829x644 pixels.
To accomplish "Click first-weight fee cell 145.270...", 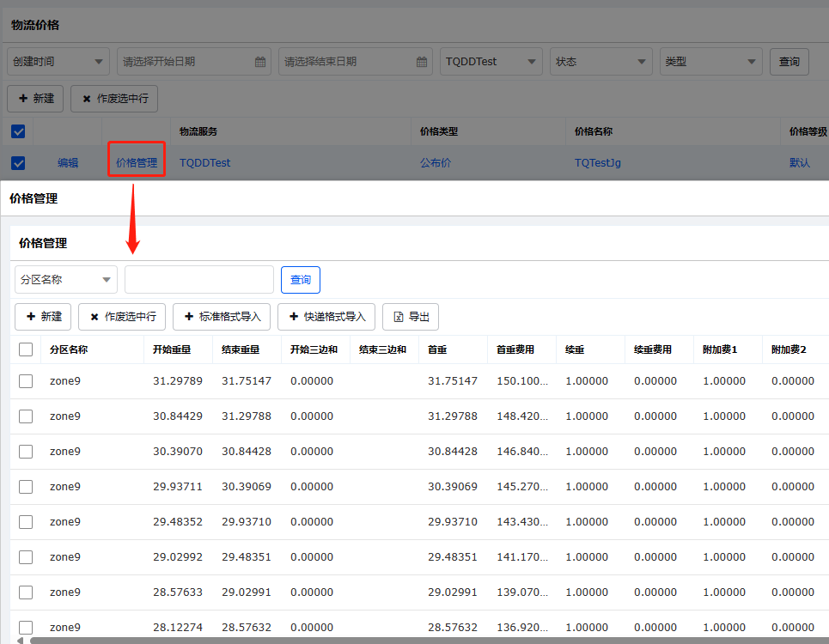I will [x=522, y=487].
